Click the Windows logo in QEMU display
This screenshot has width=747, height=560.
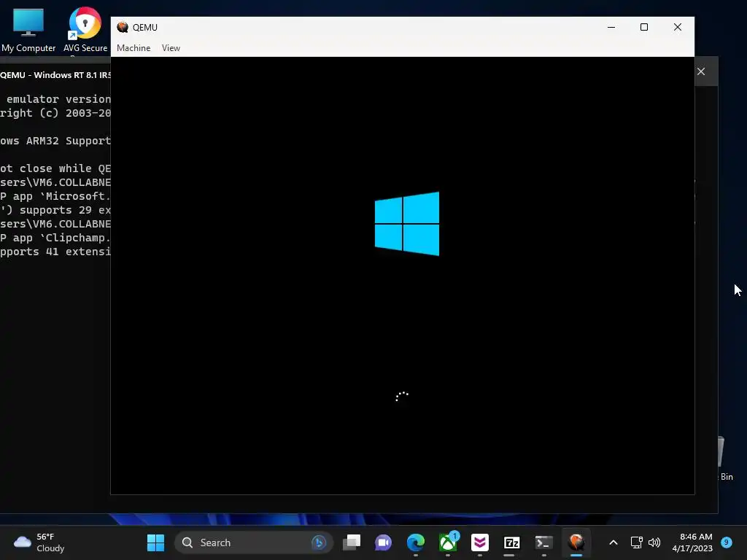[x=407, y=224]
